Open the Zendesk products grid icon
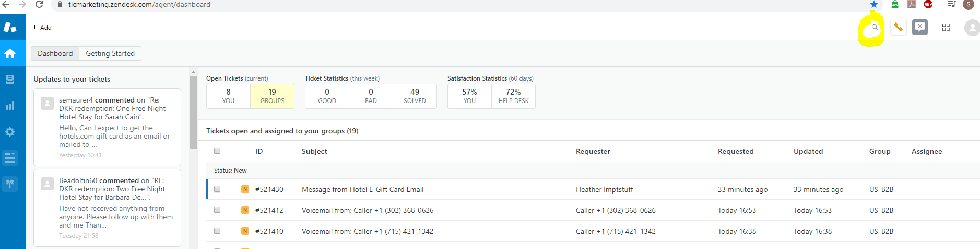The image size is (980, 249). (x=946, y=27)
